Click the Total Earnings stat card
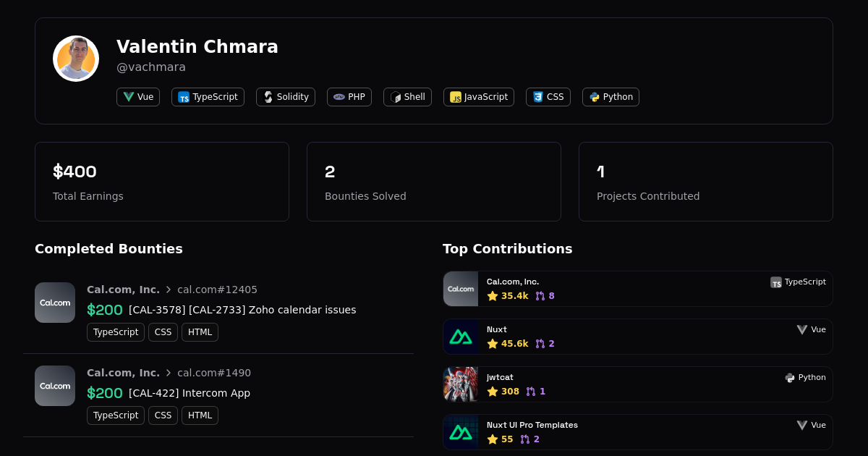868x456 pixels. [x=162, y=182]
